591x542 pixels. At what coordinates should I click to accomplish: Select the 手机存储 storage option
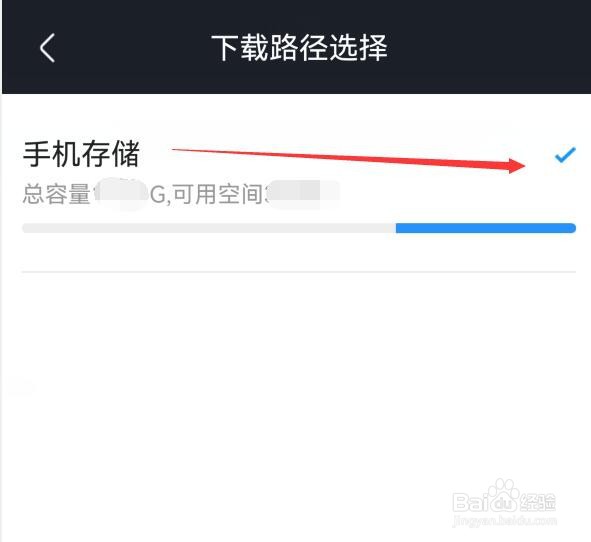coord(299,183)
